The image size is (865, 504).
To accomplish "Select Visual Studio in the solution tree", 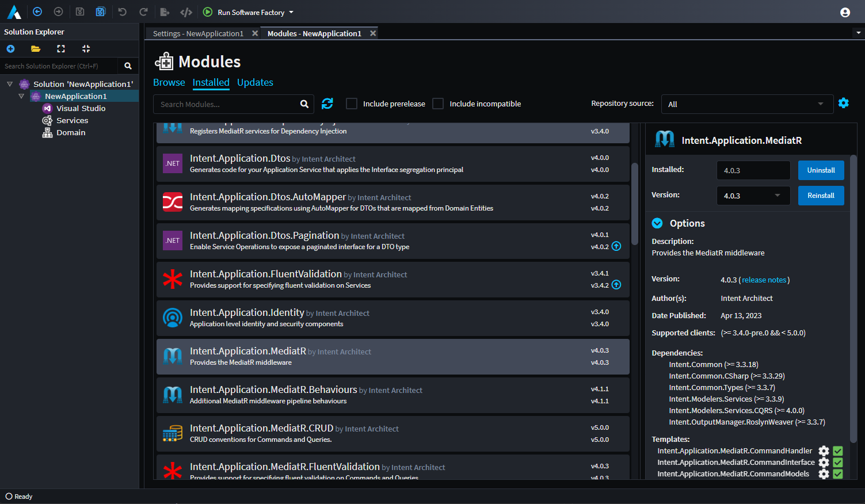I will (x=81, y=108).
